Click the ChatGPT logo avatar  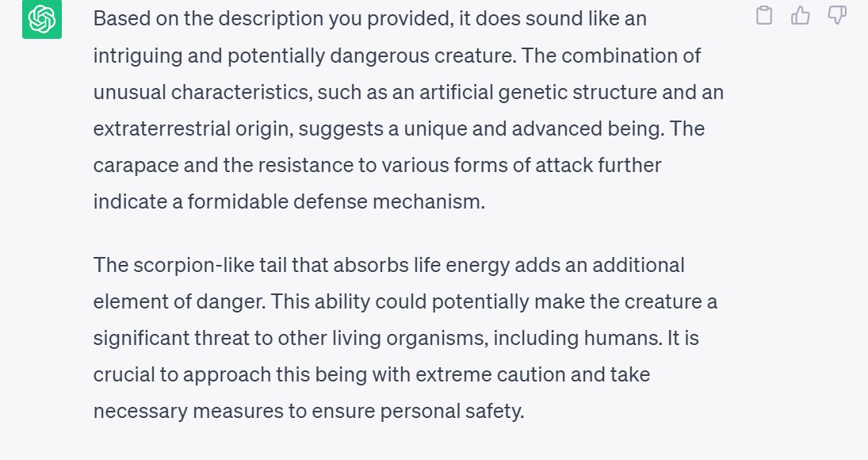[x=42, y=19]
